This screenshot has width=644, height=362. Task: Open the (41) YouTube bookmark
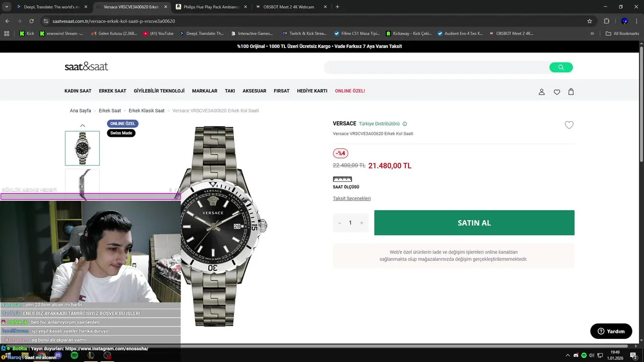pos(158,34)
